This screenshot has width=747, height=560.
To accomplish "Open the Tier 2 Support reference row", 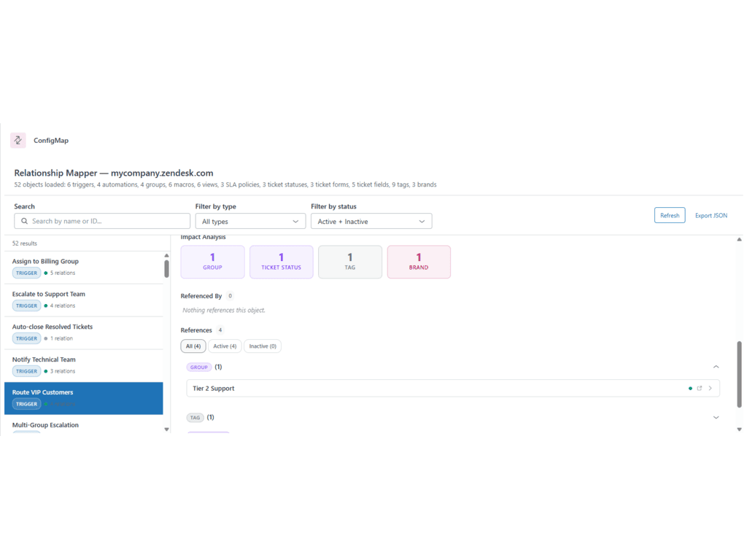I will (452, 388).
